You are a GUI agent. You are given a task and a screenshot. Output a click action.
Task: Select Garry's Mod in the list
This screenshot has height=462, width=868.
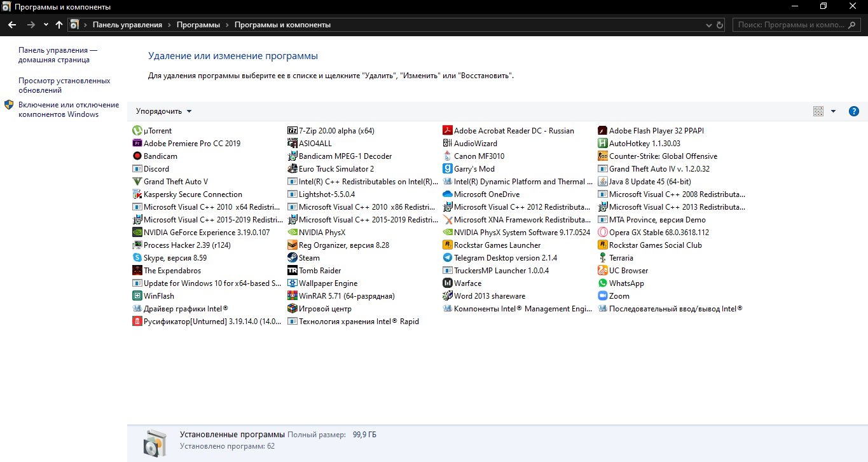coord(468,169)
